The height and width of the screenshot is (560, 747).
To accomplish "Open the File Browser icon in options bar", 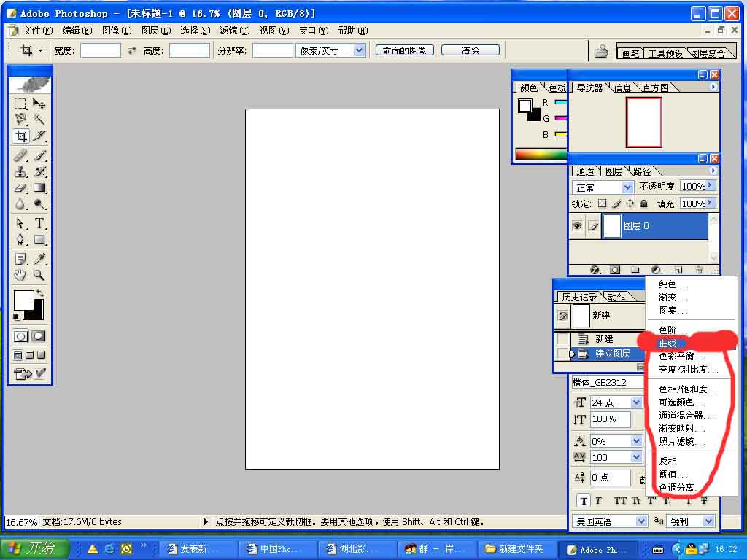I will coord(601,51).
